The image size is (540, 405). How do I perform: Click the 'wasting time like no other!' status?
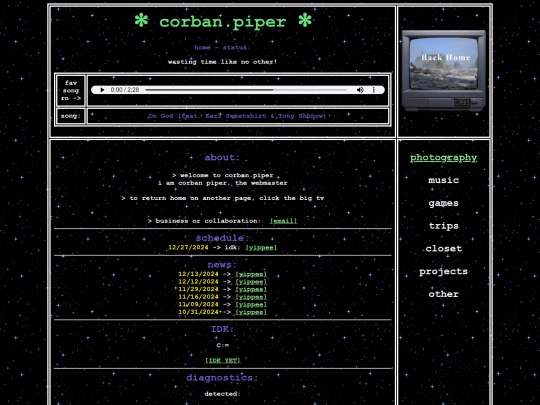coord(222,62)
